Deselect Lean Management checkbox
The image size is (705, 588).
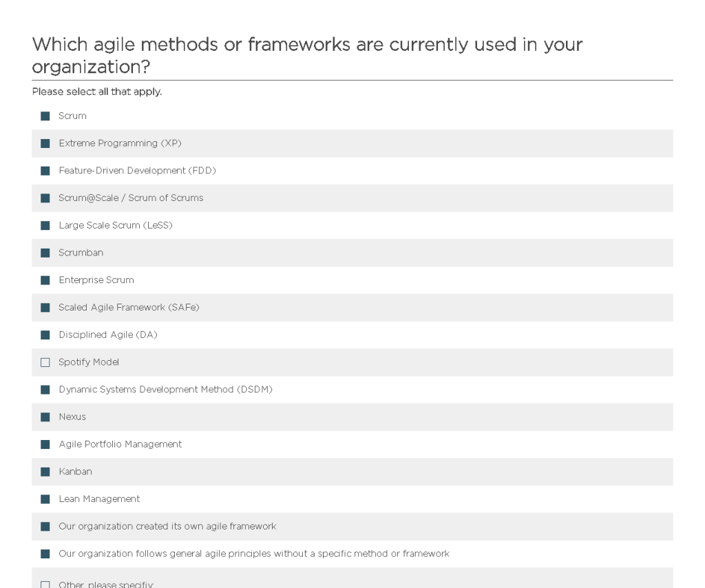[45, 499]
